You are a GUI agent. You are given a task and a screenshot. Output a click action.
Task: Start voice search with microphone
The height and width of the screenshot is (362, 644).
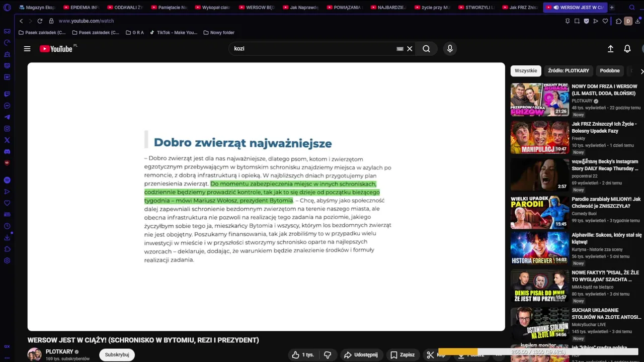[450, 49]
